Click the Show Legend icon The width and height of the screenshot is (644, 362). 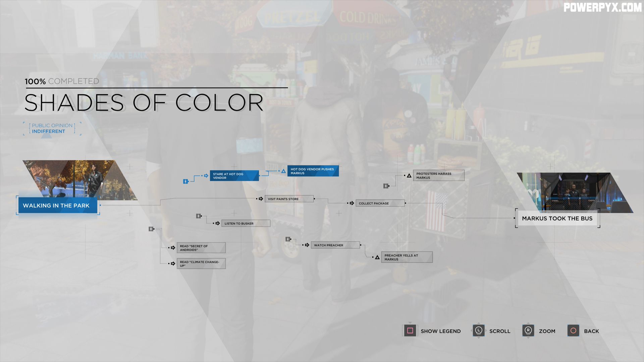pyautogui.click(x=409, y=330)
